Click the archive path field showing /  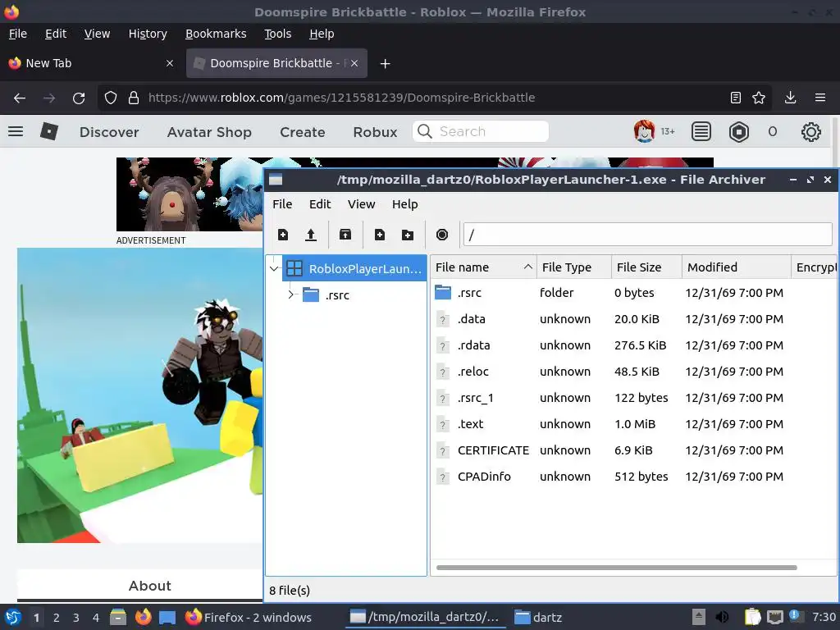648,235
